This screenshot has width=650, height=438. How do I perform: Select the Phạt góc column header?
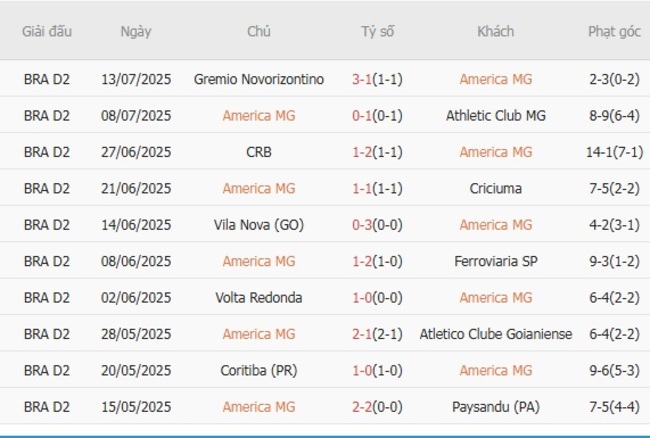(614, 31)
